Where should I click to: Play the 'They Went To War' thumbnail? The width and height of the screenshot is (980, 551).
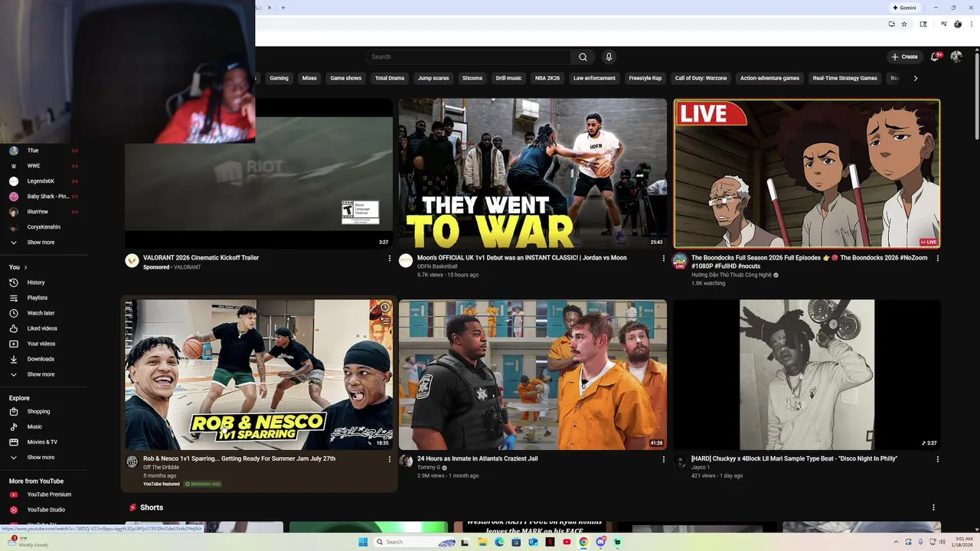point(533,173)
